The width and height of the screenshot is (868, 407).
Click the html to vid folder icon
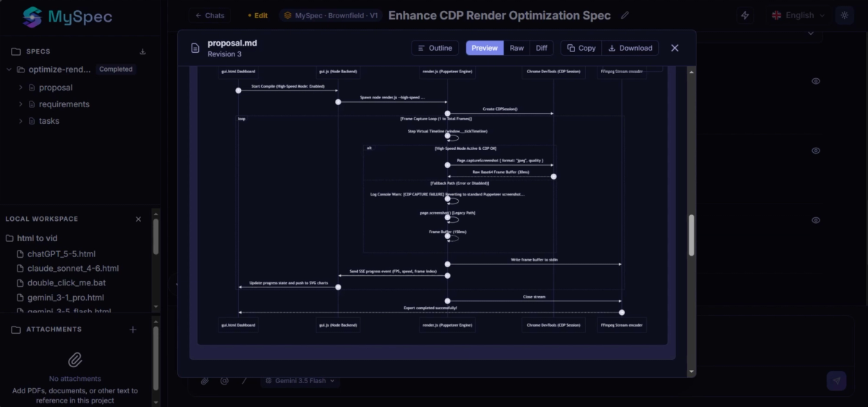tap(10, 238)
